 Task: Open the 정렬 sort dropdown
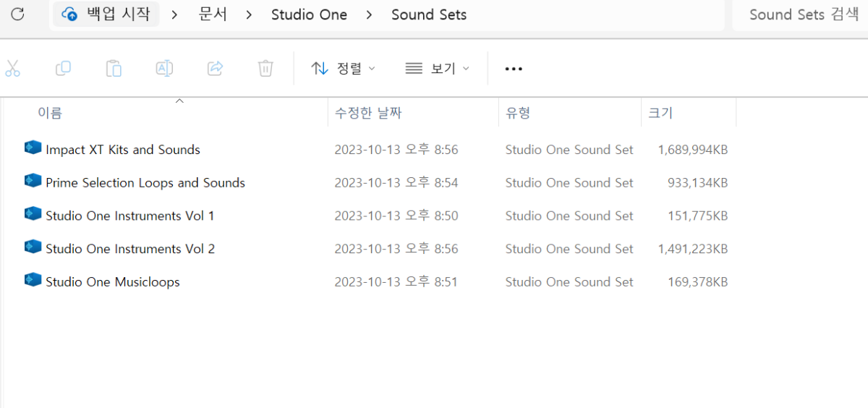pos(344,69)
